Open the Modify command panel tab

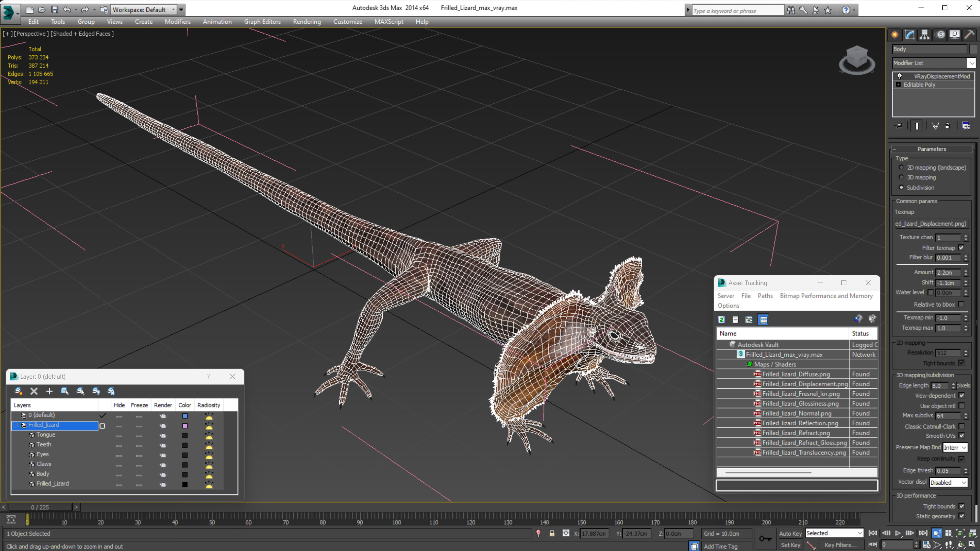(910, 35)
